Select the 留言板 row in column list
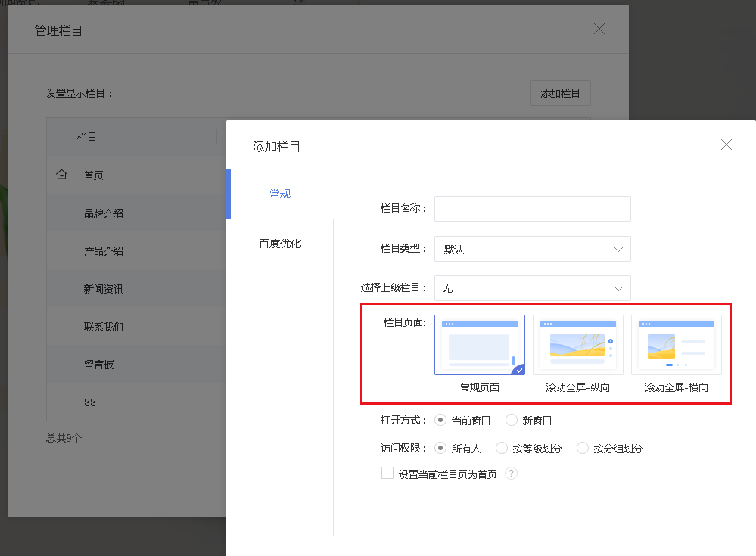Screen dimensions: 756x556 point(136,365)
